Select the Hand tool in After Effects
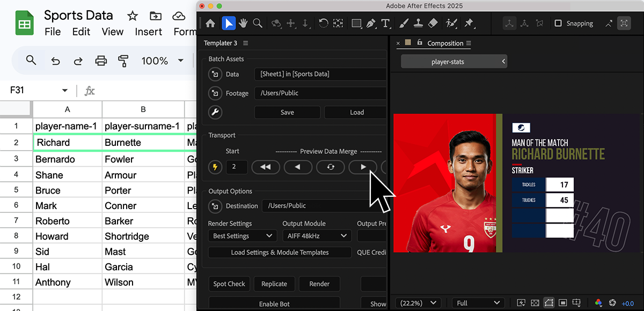 (x=243, y=23)
